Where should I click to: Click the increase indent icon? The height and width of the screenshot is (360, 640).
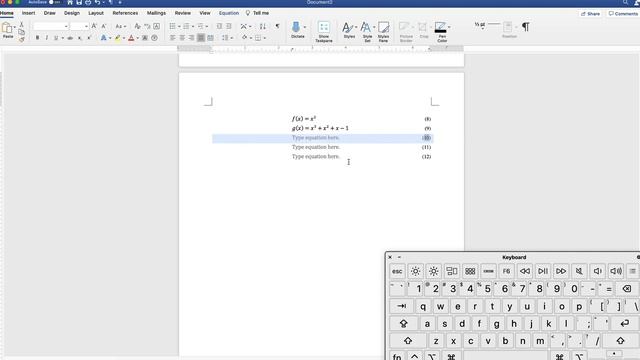pyautogui.click(x=229, y=26)
